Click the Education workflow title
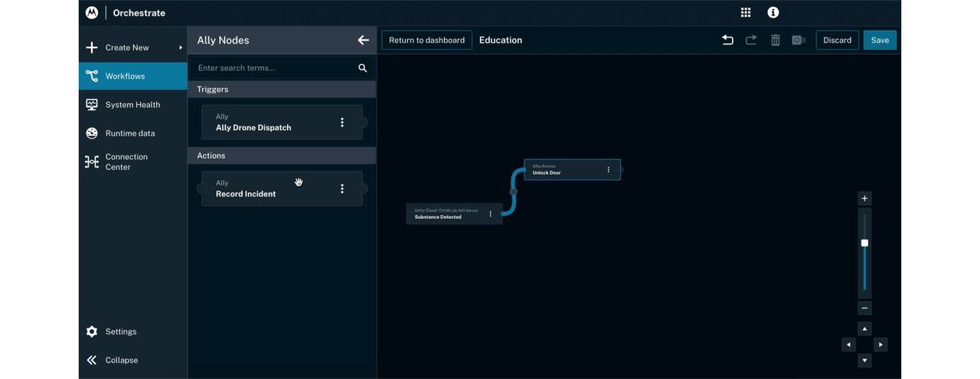The image size is (980, 379). coord(501,40)
